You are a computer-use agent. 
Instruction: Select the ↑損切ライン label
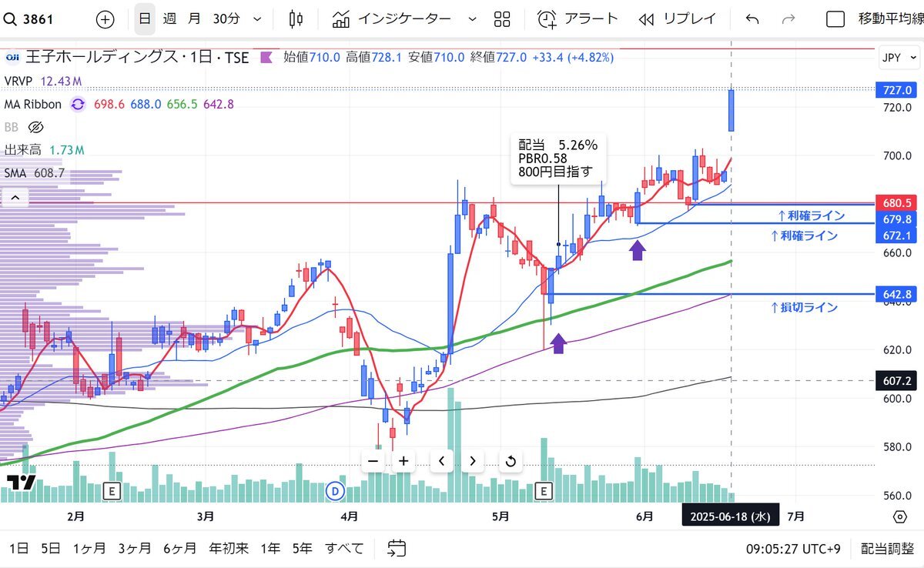click(803, 307)
